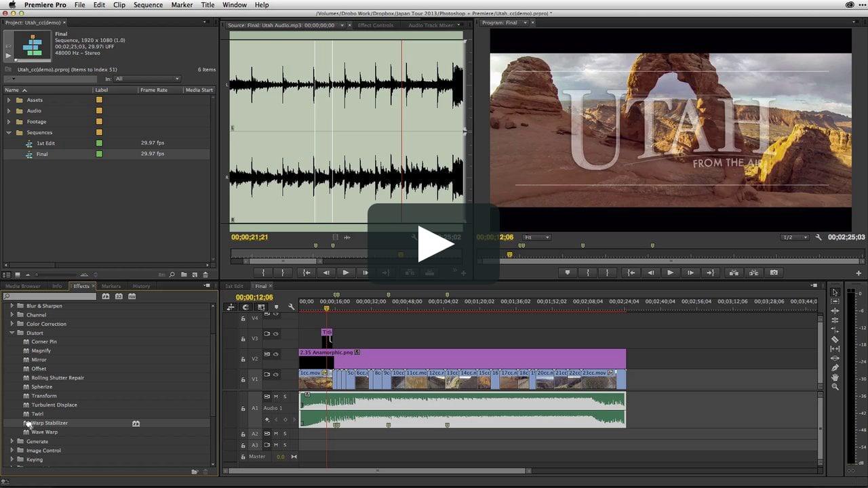The height and width of the screenshot is (488, 868).
Task: Open Program monitor settings wrench
Action: [818, 237]
